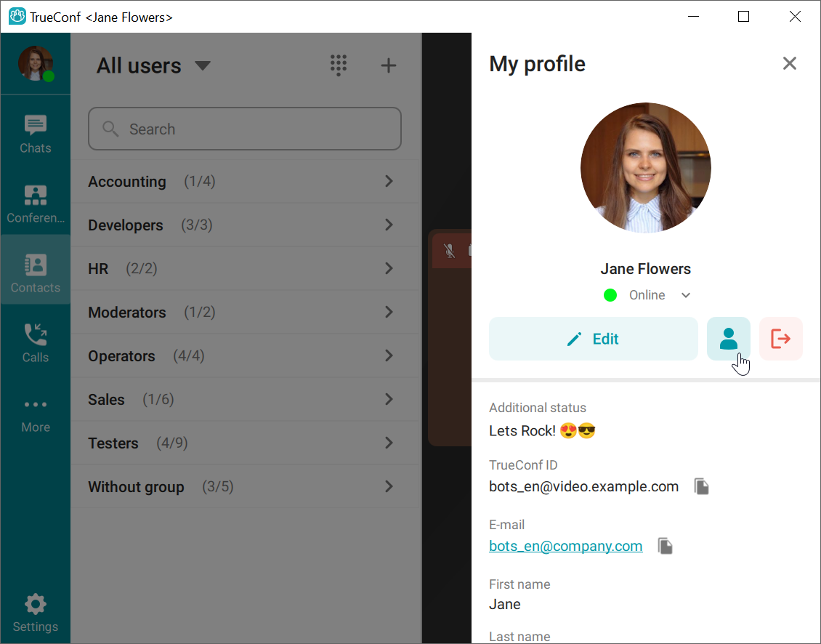Screen dimensions: 821x644
Task: Click the change user account icon
Action: pyautogui.click(x=728, y=339)
